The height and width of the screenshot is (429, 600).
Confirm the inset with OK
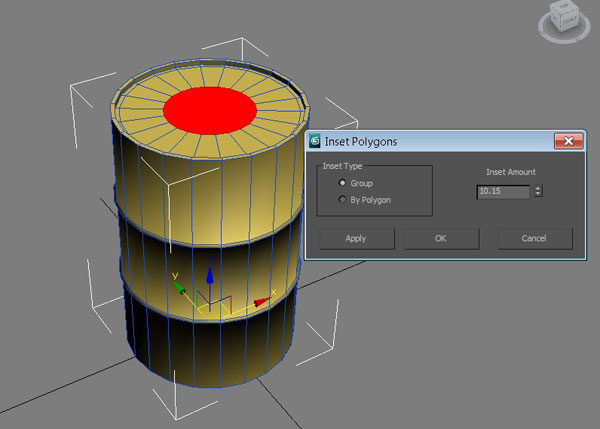441,238
